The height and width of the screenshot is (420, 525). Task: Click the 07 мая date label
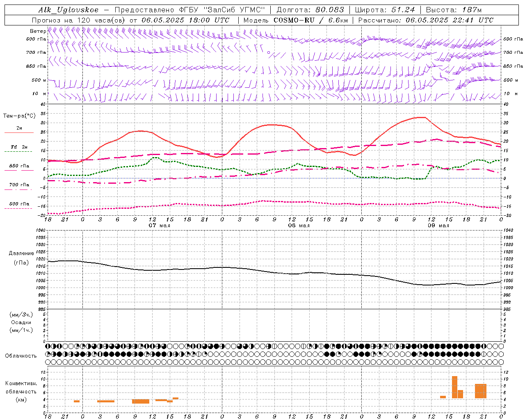[159, 225]
